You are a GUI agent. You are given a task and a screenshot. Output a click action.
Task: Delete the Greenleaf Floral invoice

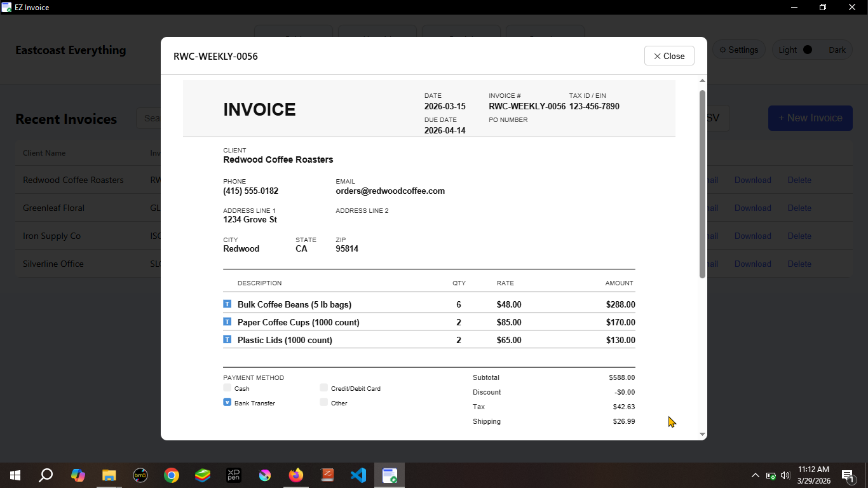[x=799, y=208]
